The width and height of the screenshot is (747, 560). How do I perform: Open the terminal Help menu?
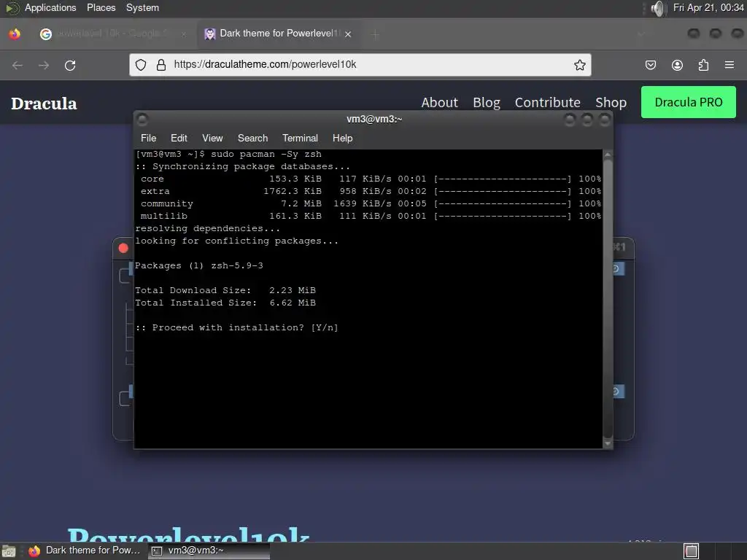(342, 138)
